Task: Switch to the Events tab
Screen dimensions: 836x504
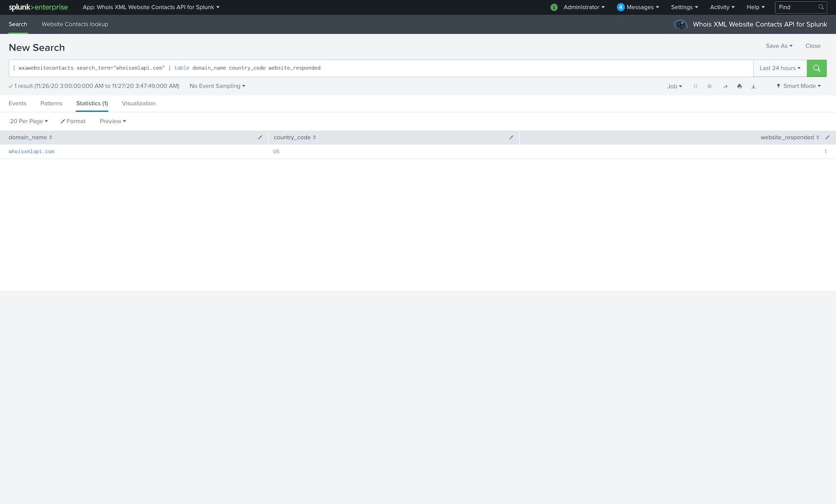Action: click(18, 103)
